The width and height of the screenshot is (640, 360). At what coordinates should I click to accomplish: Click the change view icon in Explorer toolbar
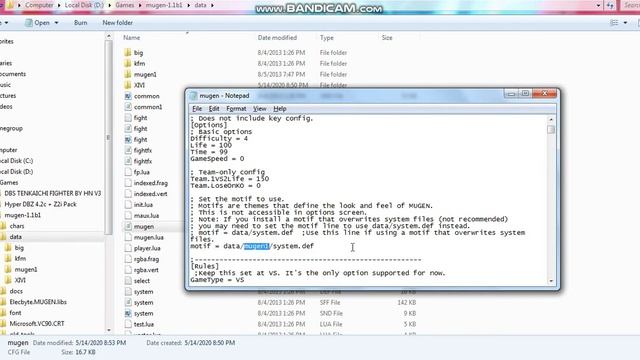(x=614, y=23)
